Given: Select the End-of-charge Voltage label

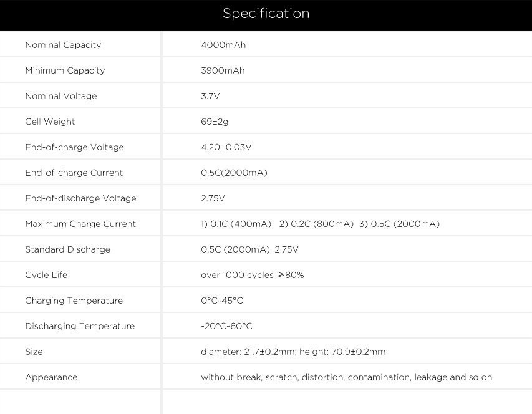Looking at the screenshot, I should (74, 147).
